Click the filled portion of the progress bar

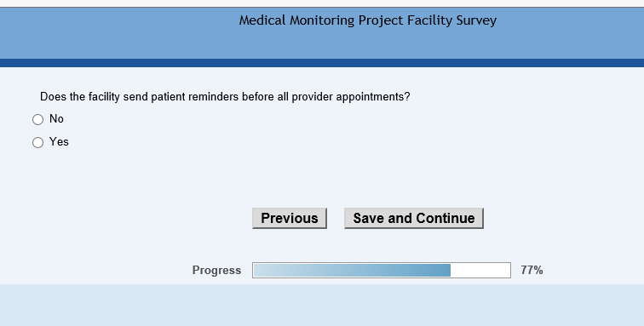pyautogui.click(x=352, y=270)
